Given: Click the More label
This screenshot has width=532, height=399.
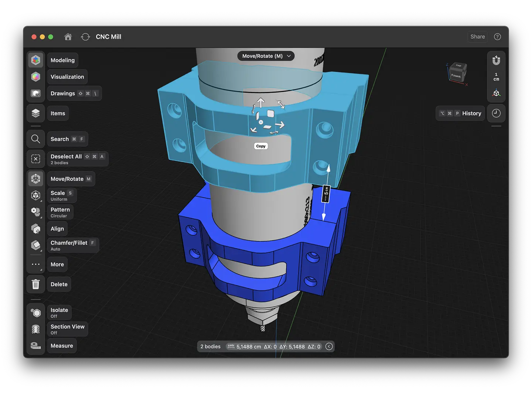Looking at the screenshot, I should (57, 264).
